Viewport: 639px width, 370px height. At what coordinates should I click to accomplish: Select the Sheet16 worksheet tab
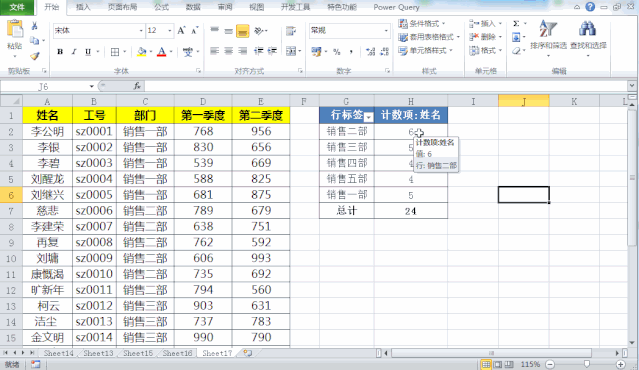[177, 353]
